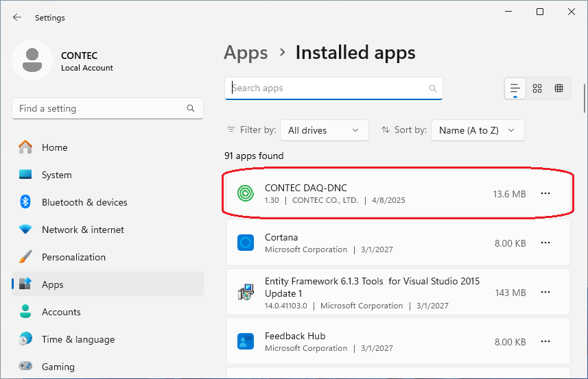Viewport: 588px width, 379px height.
Task: Open the Name (A to Z) sort dropdown
Action: (478, 130)
